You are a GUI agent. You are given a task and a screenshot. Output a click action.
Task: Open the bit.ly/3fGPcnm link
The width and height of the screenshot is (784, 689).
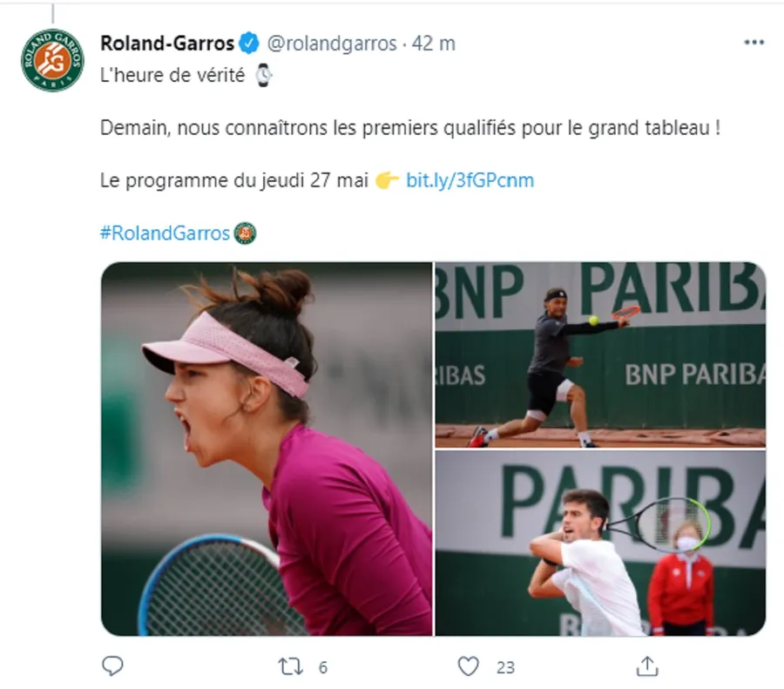pyautogui.click(x=470, y=180)
